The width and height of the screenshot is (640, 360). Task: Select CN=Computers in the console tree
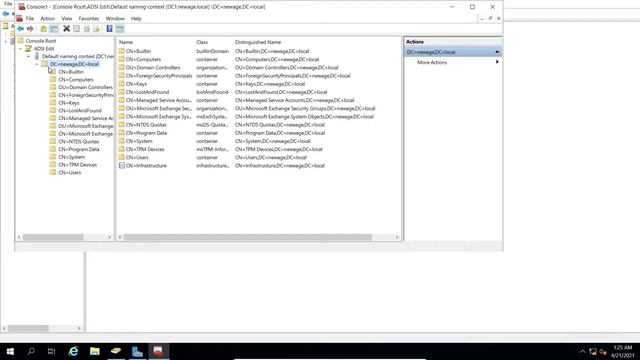(x=76, y=80)
